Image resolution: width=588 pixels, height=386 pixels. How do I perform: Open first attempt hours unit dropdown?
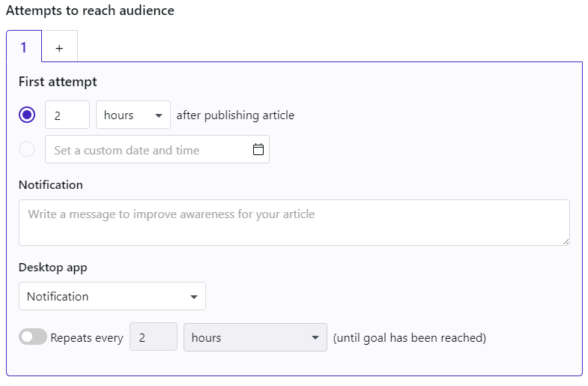pos(133,115)
